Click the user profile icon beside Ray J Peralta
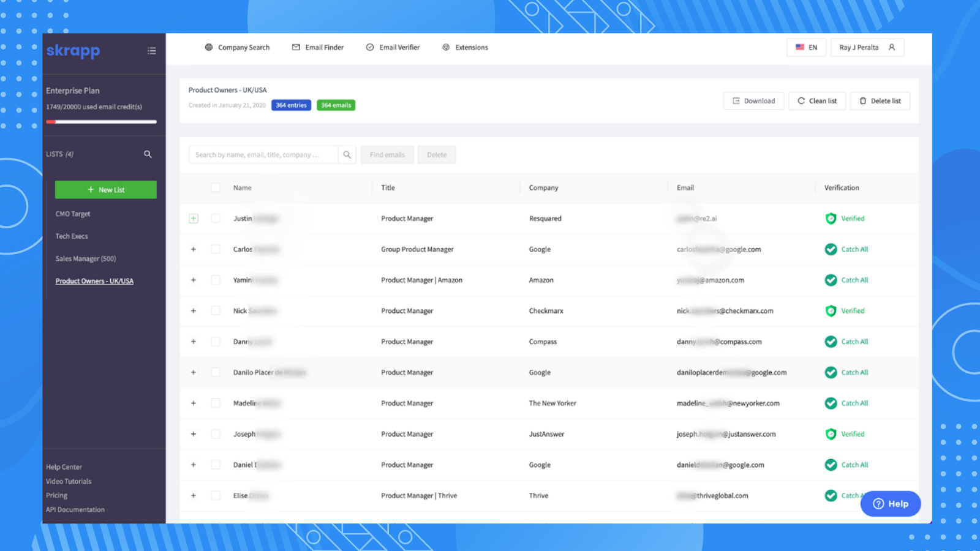980x551 pixels. tap(892, 47)
